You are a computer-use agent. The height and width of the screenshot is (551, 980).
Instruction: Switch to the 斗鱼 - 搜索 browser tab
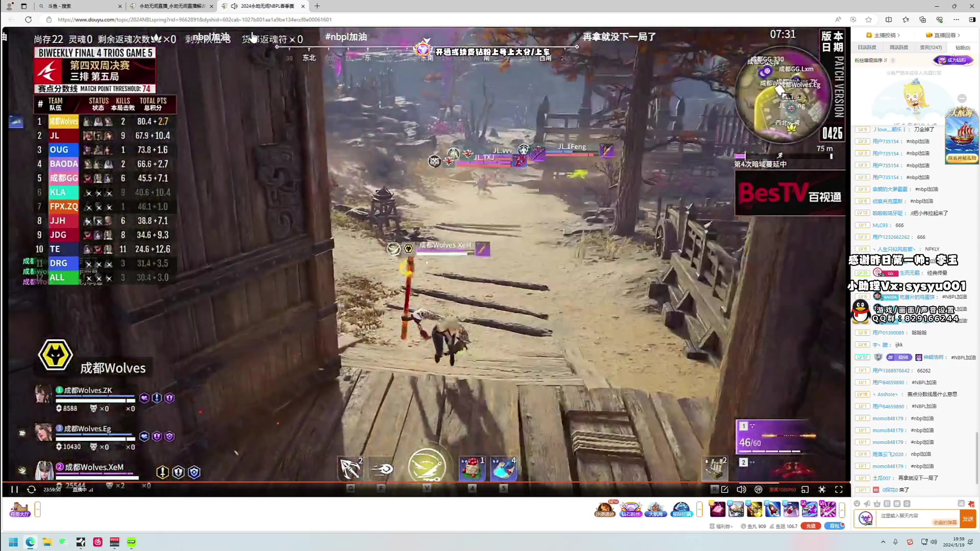point(80,6)
